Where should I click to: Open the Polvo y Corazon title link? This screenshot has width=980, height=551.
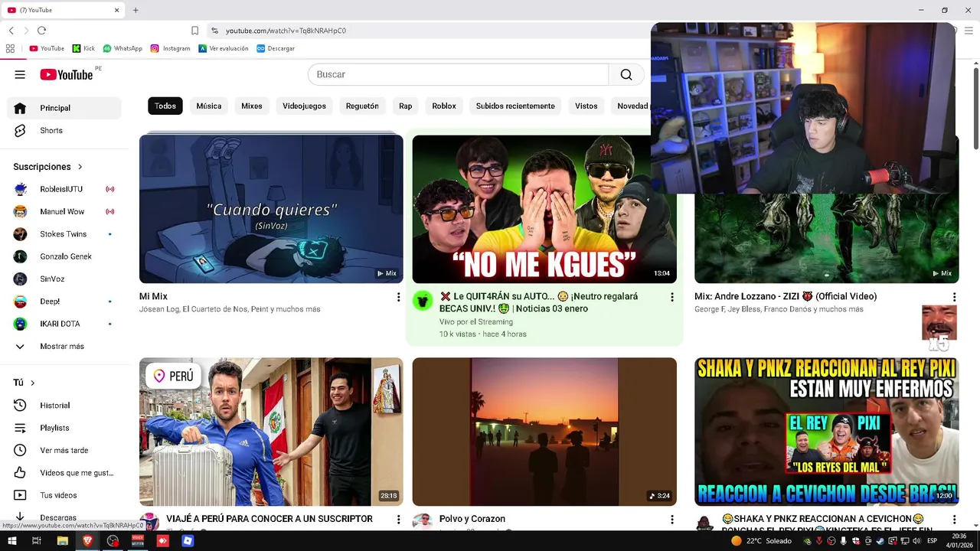click(472, 519)
